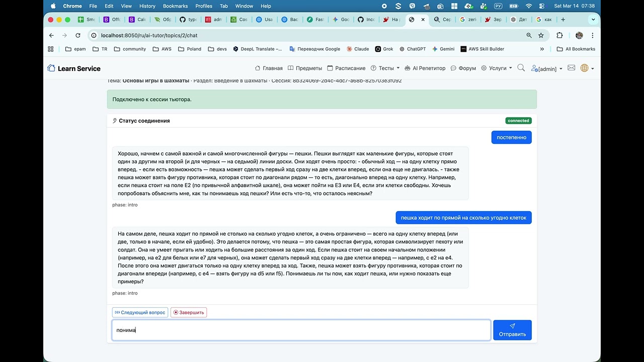Open the Предметы nav link

(x=304, y=68)
